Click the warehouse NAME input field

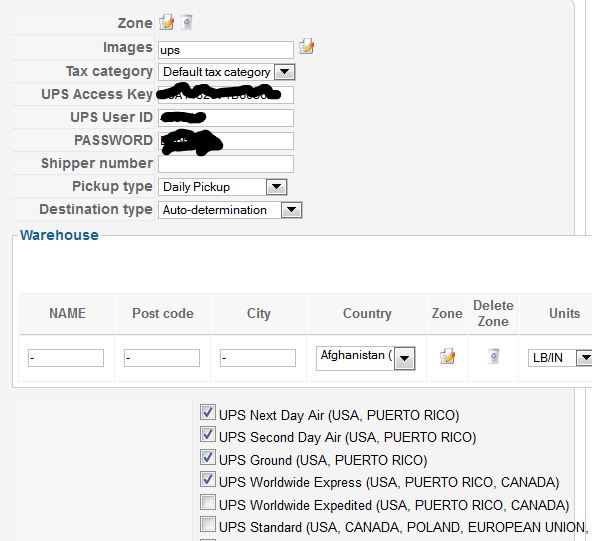(66, 358)
